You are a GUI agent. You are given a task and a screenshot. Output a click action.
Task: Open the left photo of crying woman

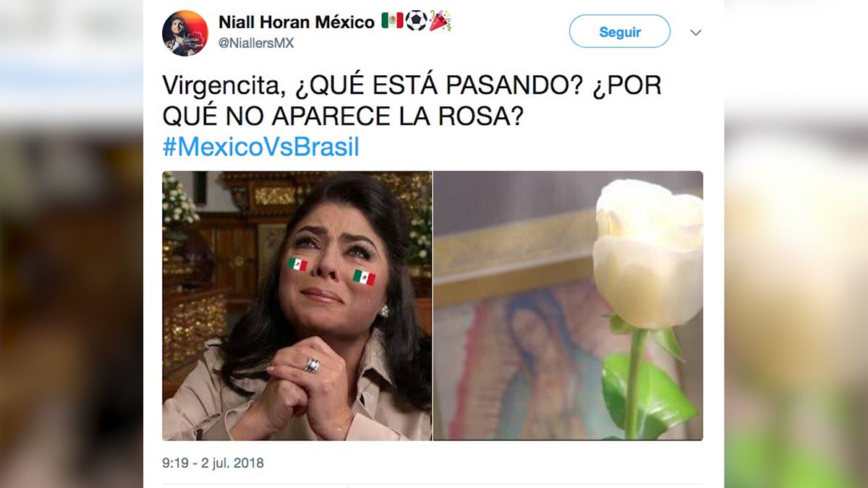point(297,306)
